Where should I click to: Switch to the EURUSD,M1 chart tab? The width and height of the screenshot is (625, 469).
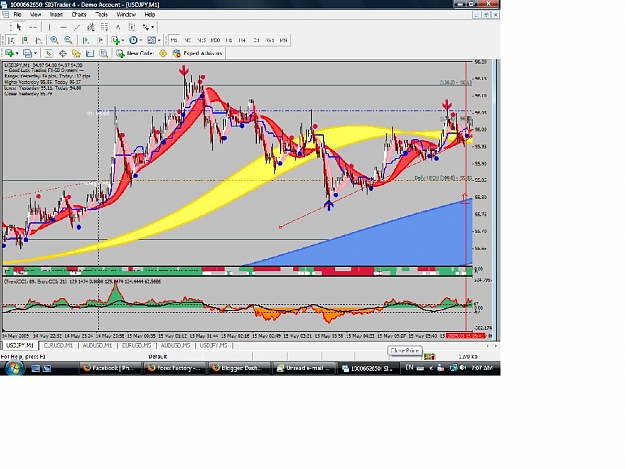[x=58, y=345]
